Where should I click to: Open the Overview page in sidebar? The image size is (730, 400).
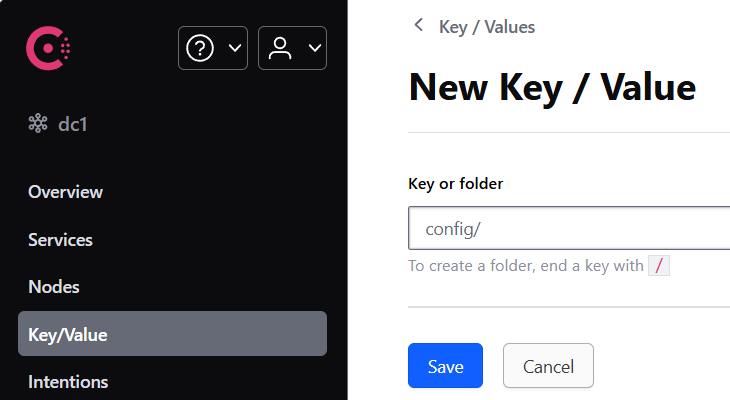click(x=65, y=192)
